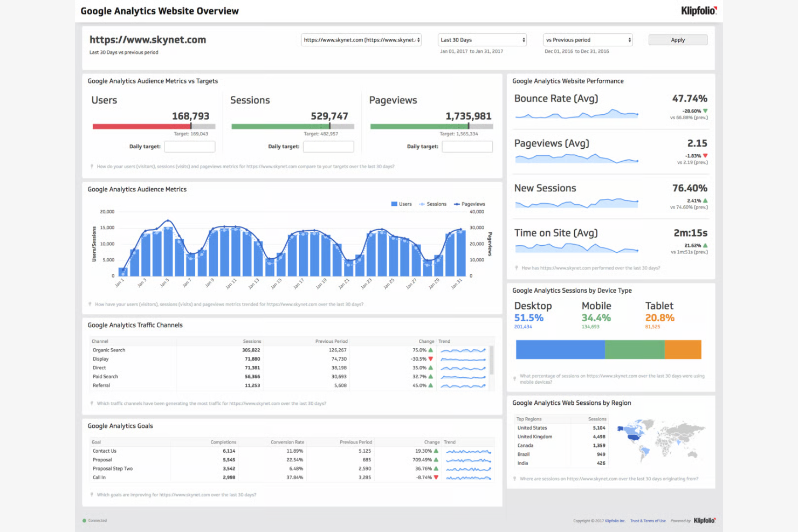The width and height of the screenshot is (798, 532).
Task: Open the vs Previous period dropdown
Action: (x=588, y=40)
